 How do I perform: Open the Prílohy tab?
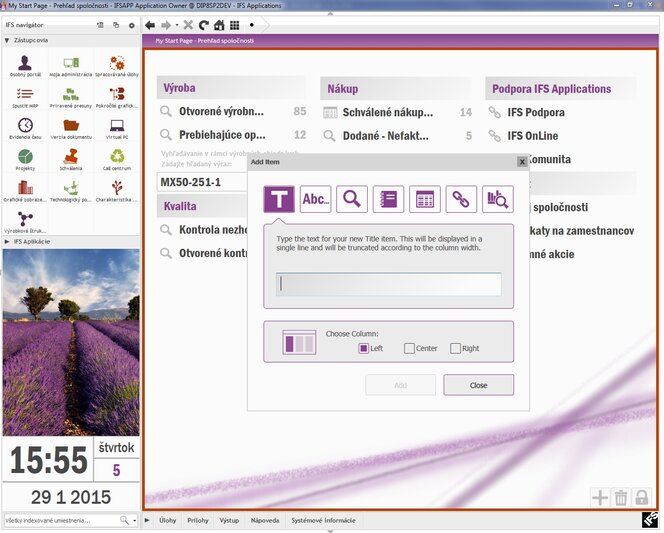coord(198,520)
